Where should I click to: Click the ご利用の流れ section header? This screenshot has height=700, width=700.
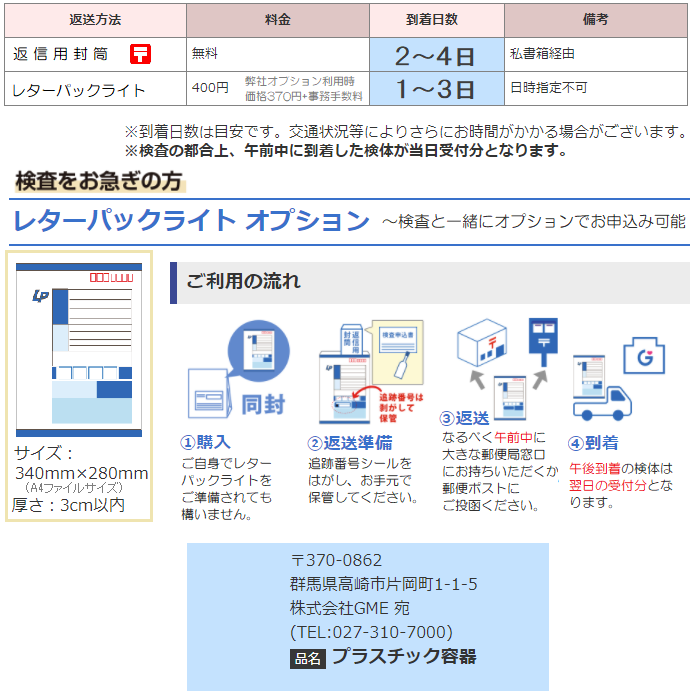(243, 281)
